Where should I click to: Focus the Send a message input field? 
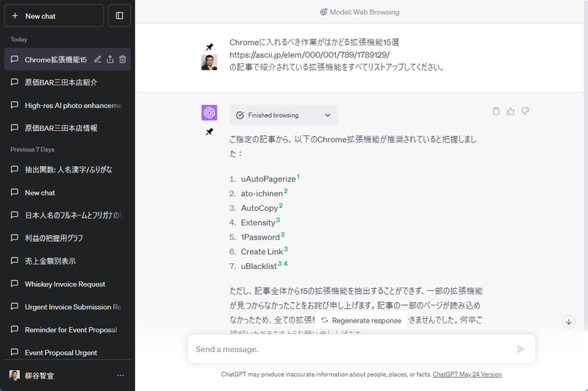tap(353, 349)
